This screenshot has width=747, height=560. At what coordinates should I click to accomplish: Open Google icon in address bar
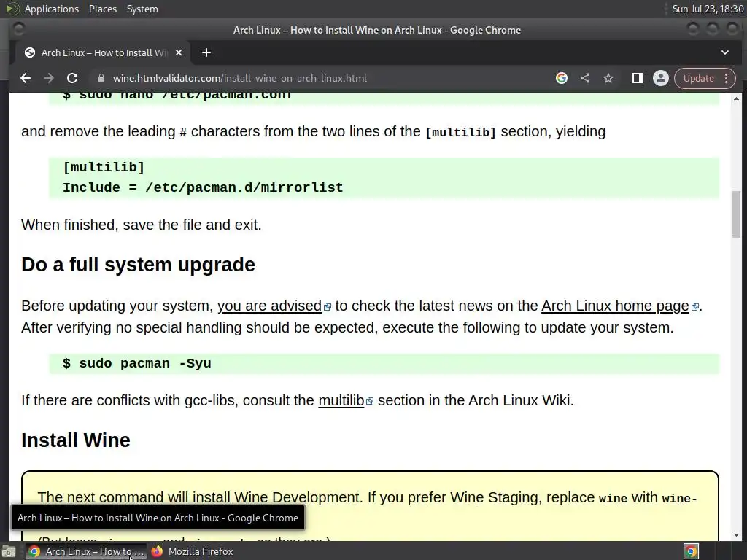pos(562,78)
